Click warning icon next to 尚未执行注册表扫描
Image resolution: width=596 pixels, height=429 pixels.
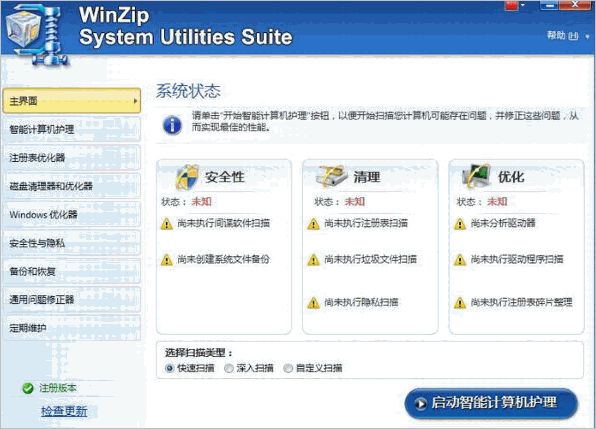coord(313,223)
